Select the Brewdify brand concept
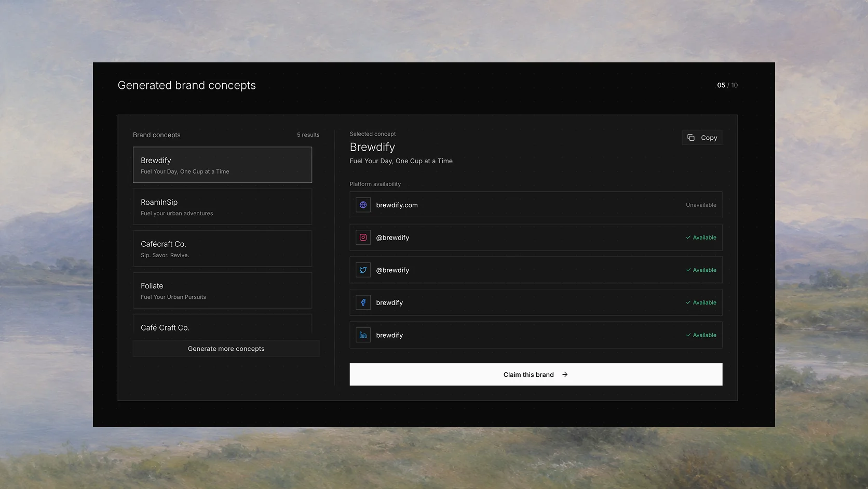This screenshot has height=489, width=868. [222, 165]
